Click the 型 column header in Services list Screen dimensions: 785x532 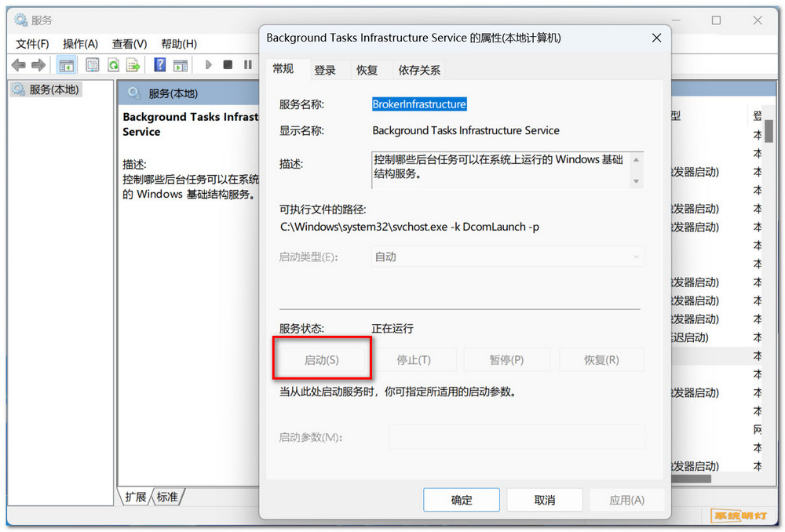pos(675,116)
